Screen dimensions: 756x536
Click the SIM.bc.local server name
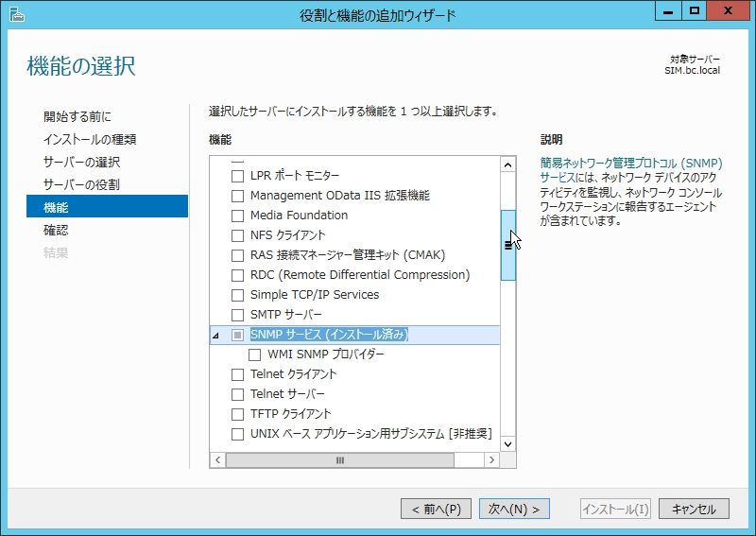pyautogui.click(x=693, y=71)
